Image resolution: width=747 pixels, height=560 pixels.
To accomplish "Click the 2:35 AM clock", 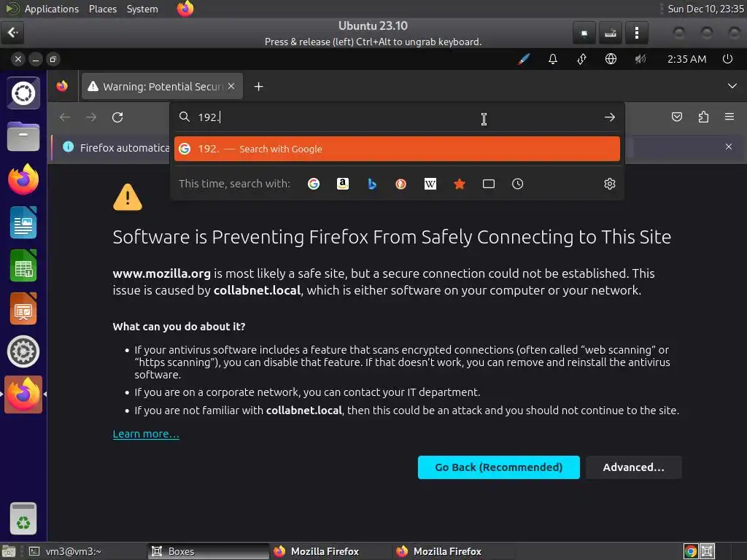I will pos(686,59).
